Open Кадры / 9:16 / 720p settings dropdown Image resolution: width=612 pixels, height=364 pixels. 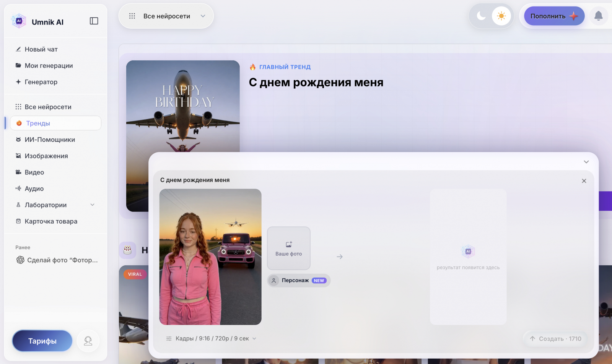coord(211,338)
